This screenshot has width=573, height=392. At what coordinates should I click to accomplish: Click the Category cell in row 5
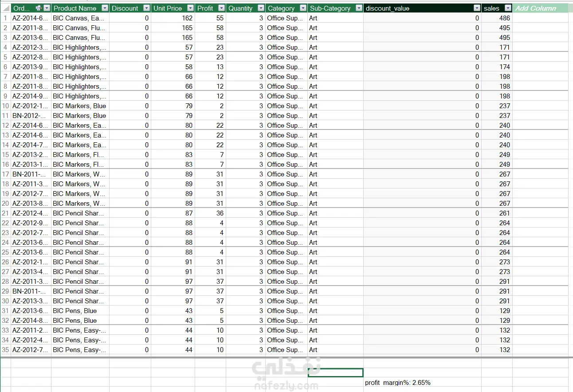tap(286, 57)
